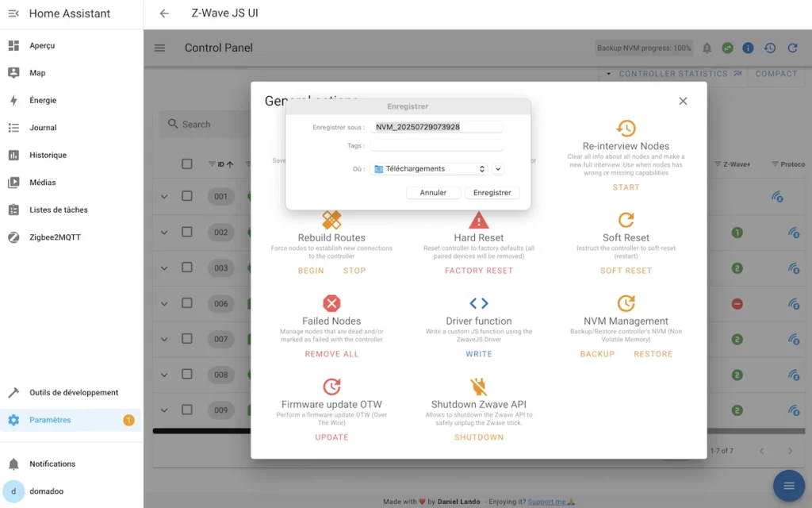Check the checkbox for node 001
Screen dimensions: 812x508
coord(187,196)
